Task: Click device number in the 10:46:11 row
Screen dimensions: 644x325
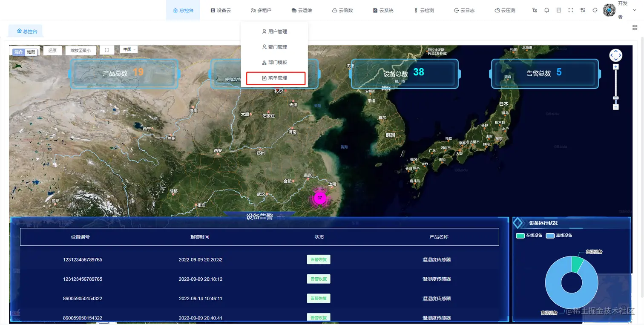Action: [83, 299]
